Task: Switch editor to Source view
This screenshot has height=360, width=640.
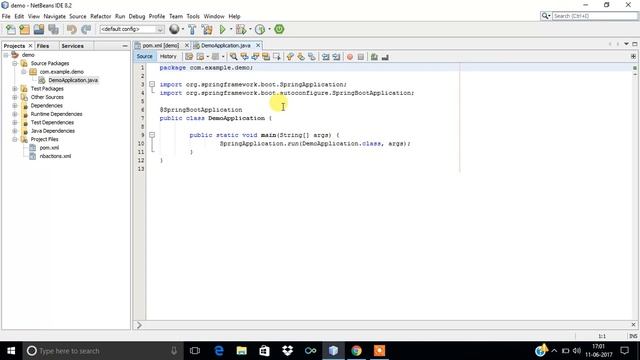Action: pyautogui.click(x=144, y=56)
